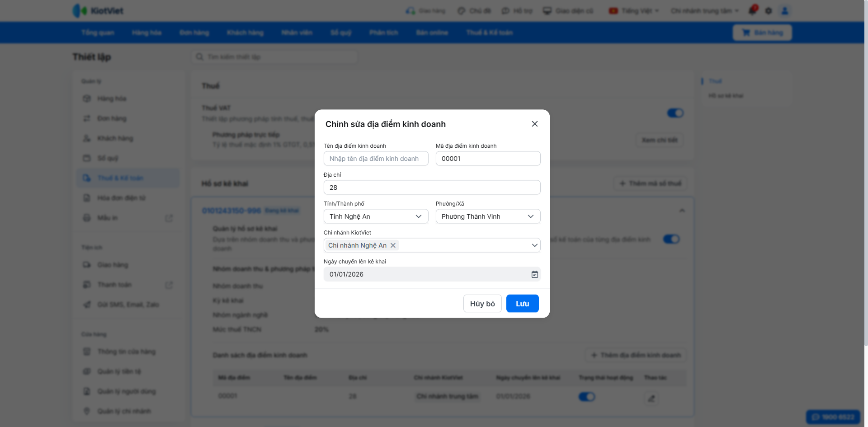Open the Tiếng Việt language dropdown
868x427 pixels.
point(634,11)
